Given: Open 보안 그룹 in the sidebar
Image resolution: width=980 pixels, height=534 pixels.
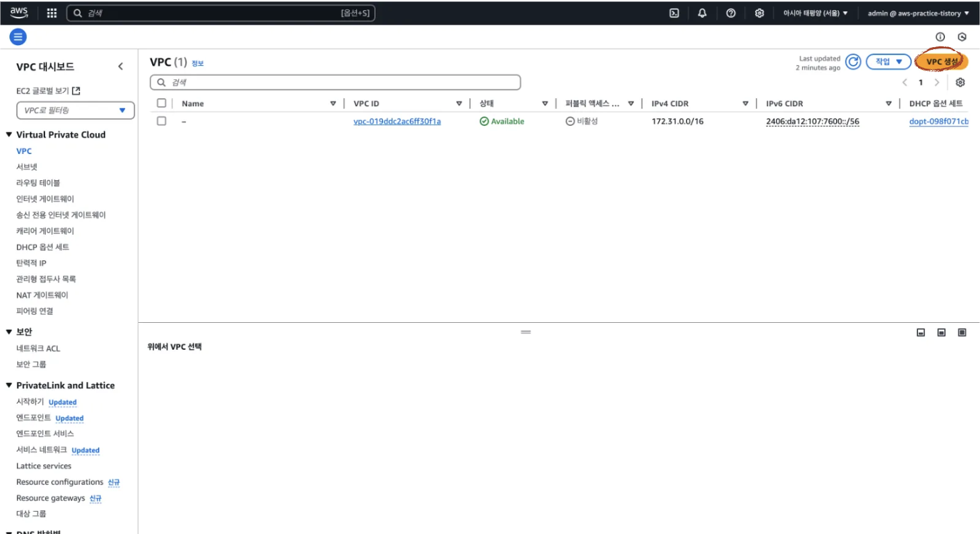Looking at the screenshot, I should click(x=31, y=365).
